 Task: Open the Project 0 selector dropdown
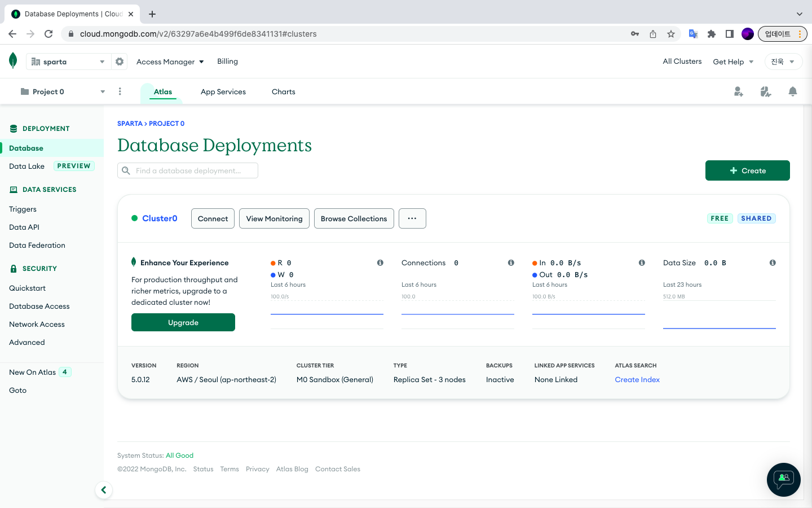pyautogui.click(x=63, y=91)
